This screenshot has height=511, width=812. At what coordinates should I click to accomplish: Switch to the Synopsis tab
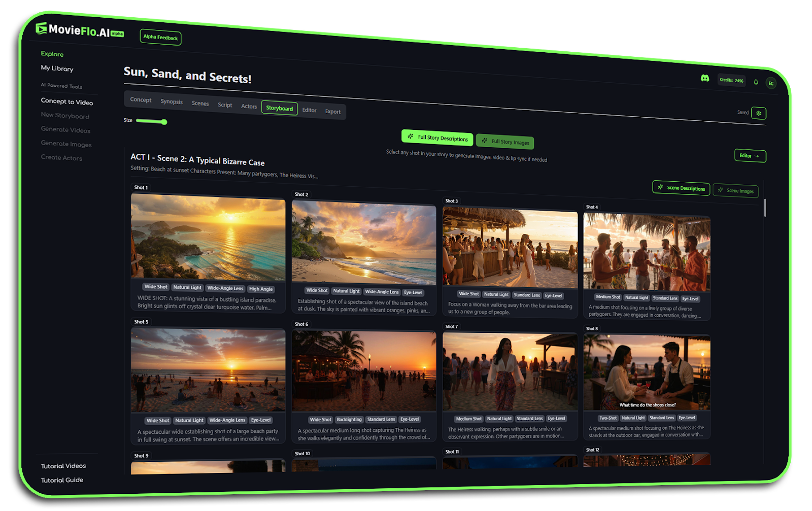click(x=172, y=101)
